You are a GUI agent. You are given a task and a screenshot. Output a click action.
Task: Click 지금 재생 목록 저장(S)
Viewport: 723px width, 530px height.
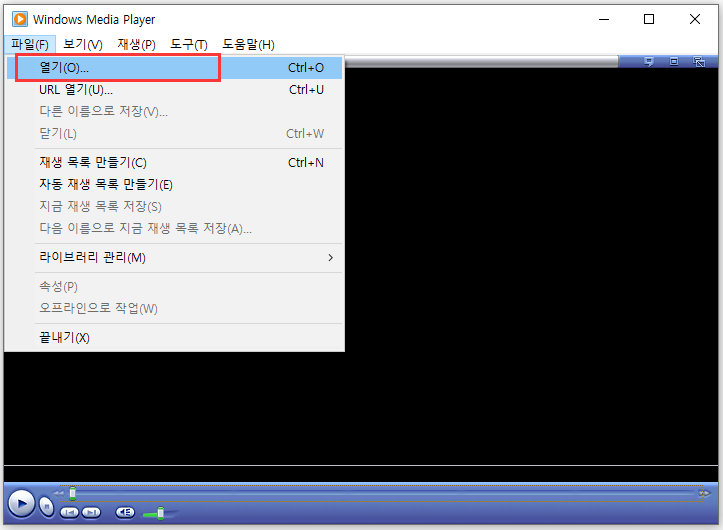click(x=174, y=206)
